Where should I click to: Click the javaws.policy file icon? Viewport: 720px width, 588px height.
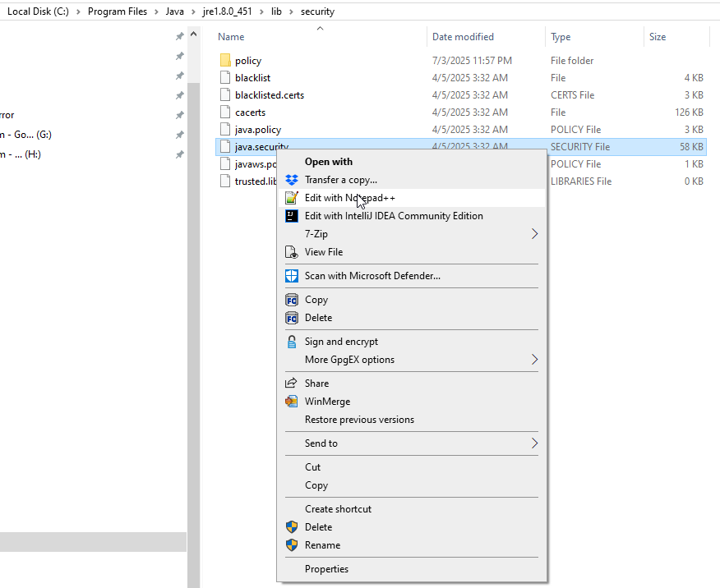pyautogui.click(x=225, y=163)
